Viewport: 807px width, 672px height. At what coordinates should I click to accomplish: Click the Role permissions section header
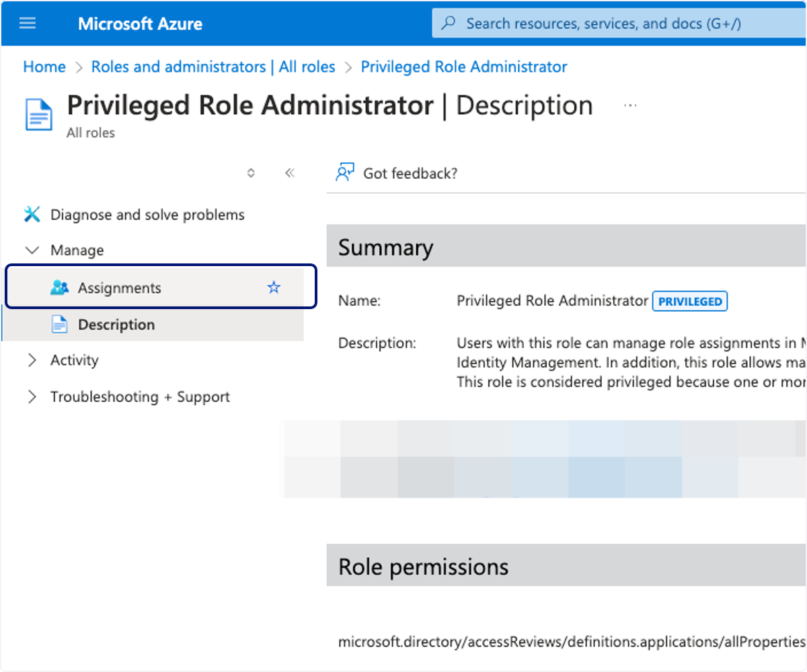pos(566,566)
